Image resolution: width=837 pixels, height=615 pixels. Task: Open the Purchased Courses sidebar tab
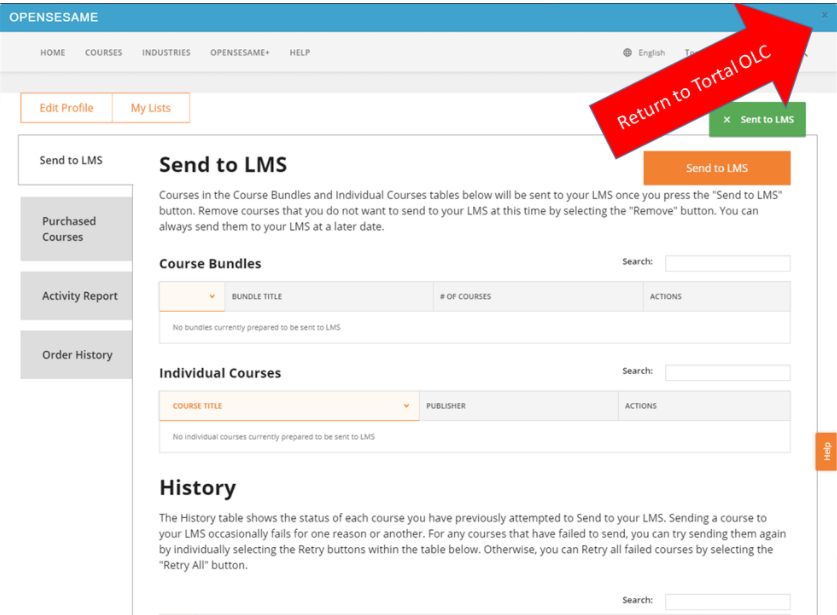tap(76, 229)
